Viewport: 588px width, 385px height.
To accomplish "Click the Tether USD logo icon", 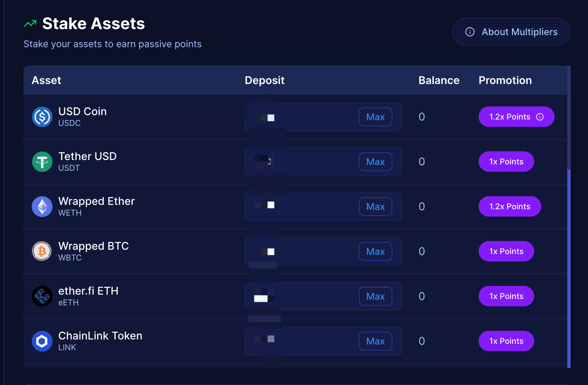I will click(x=42, y=162).
